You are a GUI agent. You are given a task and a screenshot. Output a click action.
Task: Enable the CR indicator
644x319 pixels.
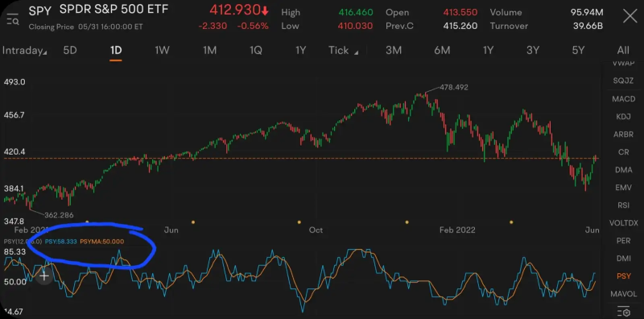click(x=623, y=152)
